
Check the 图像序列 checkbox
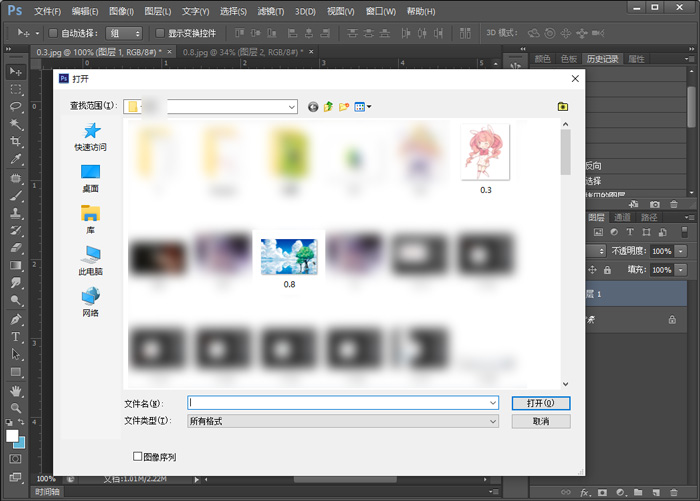tap(138, 456)
